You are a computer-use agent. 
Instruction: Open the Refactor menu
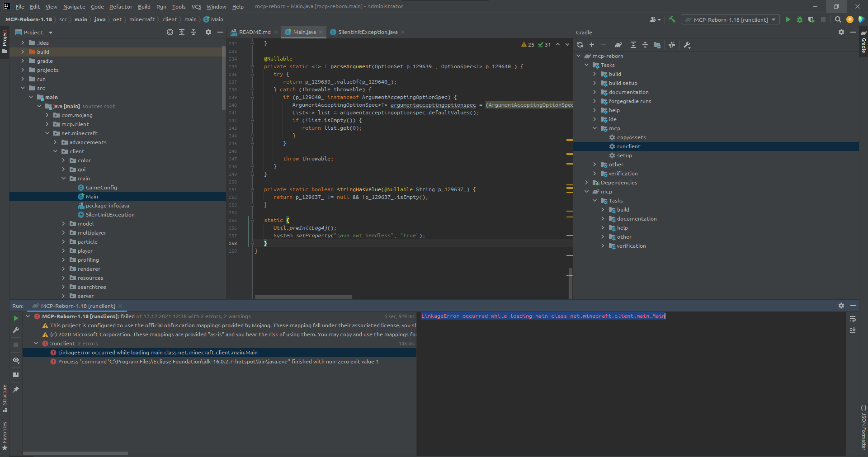click(121, 7)
